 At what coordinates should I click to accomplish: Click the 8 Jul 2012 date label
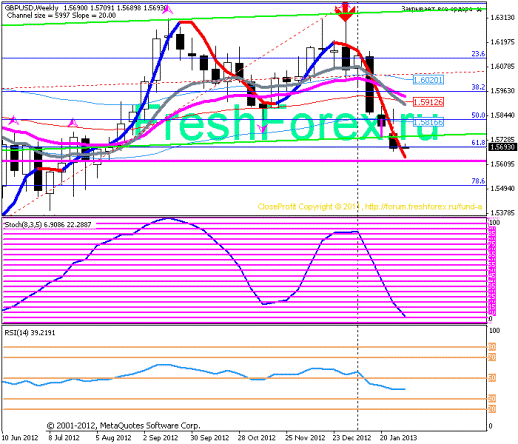(64, 438)
